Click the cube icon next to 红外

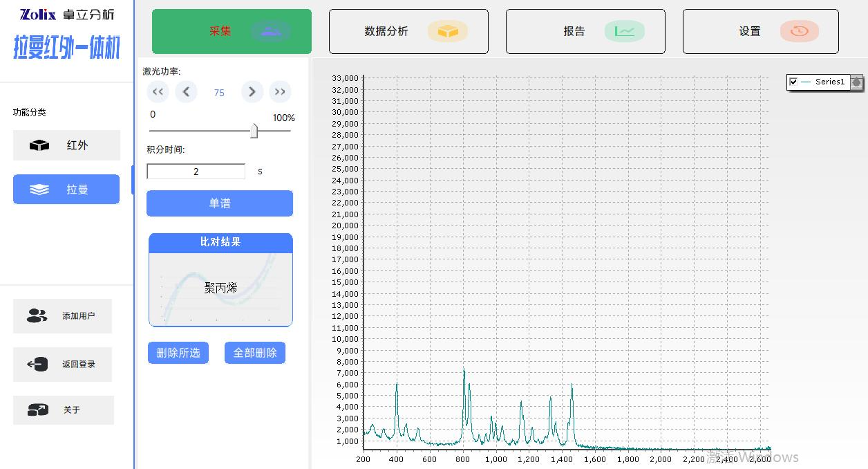click(x=39, y=145)
